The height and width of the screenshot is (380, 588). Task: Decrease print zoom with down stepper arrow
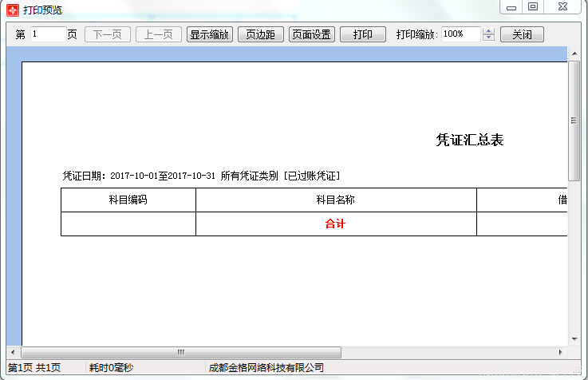point(489,38)
